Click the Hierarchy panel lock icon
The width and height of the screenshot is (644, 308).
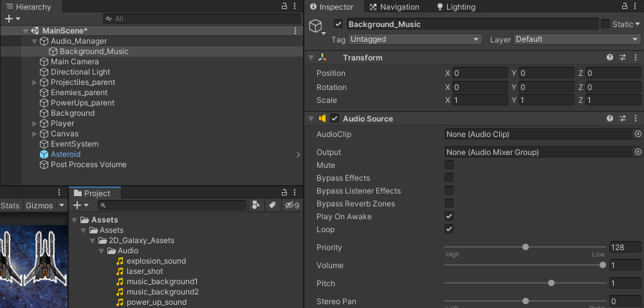284,6
